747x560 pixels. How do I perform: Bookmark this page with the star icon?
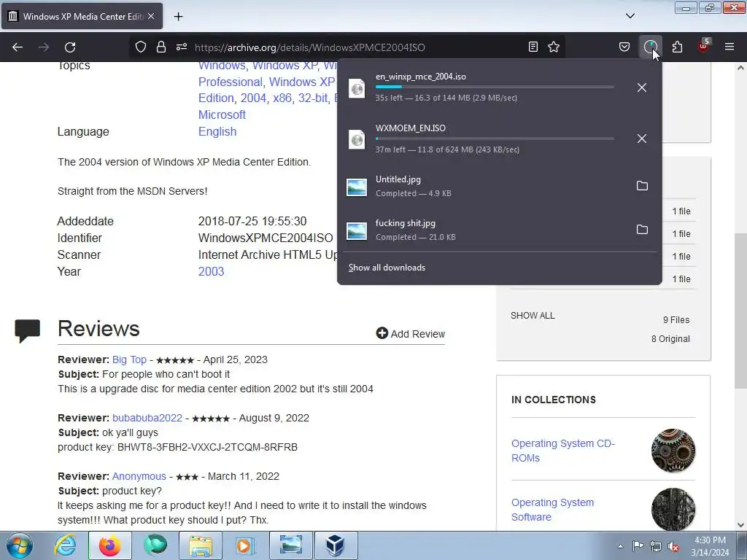(x=554, y=47)
